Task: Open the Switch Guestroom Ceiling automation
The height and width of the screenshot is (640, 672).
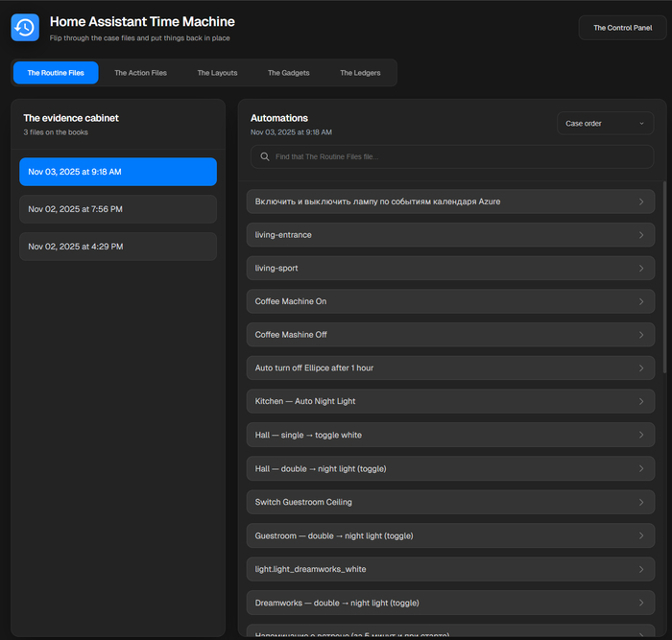Action: pos(450,502)
